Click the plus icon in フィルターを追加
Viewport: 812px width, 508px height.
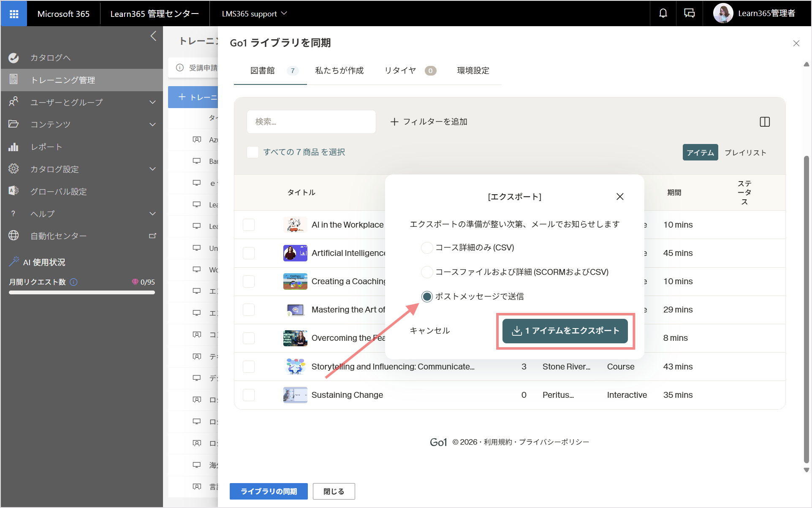pyautogui.click(x=394, y=122)
